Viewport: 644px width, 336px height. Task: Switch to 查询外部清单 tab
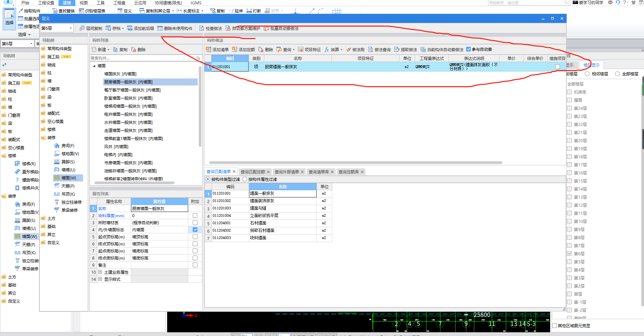(x=287, y=172)
